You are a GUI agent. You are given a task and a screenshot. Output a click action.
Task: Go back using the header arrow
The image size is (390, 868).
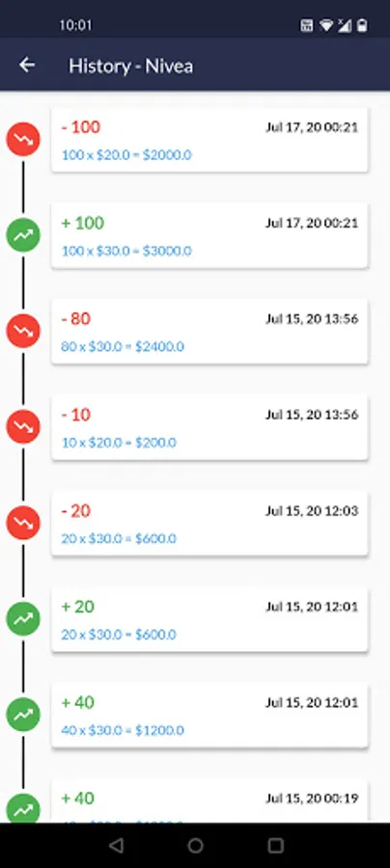[x=27, y=66]
